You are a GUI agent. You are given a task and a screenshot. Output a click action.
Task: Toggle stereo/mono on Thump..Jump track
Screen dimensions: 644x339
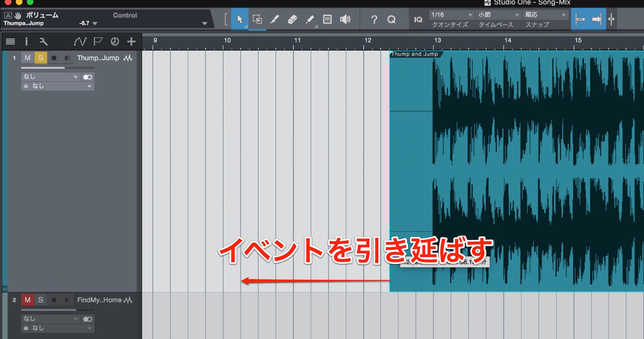tap(88, 77)
